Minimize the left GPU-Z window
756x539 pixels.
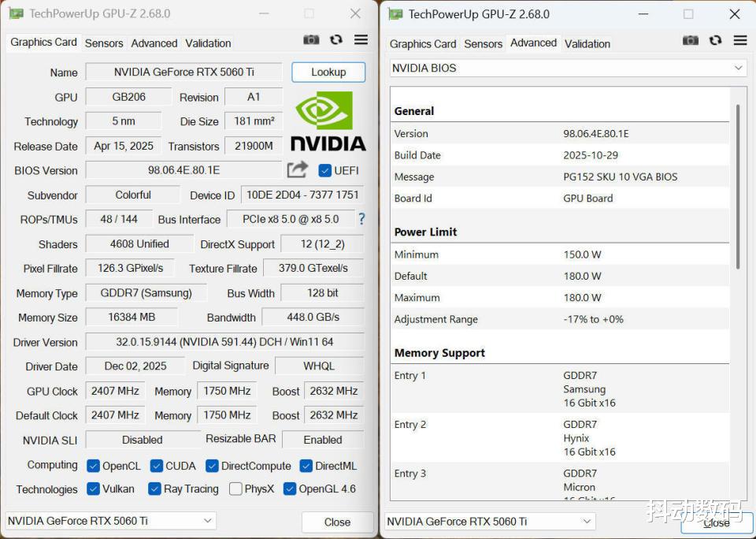pos(264,13)
